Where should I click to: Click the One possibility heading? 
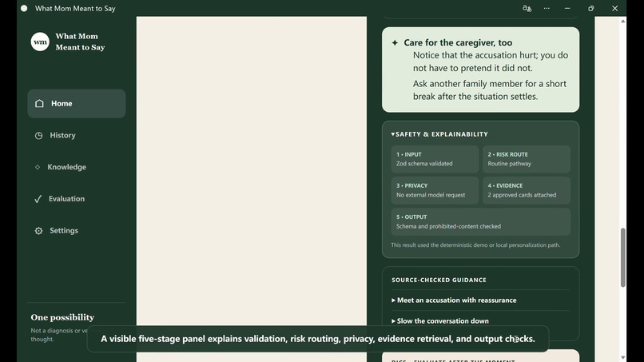tap(62, 317)
